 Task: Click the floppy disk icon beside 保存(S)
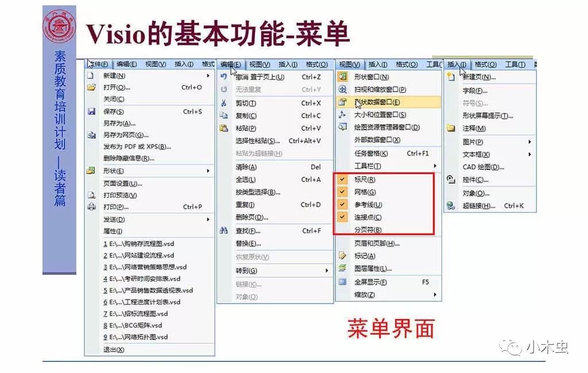(x=91, y=111)
